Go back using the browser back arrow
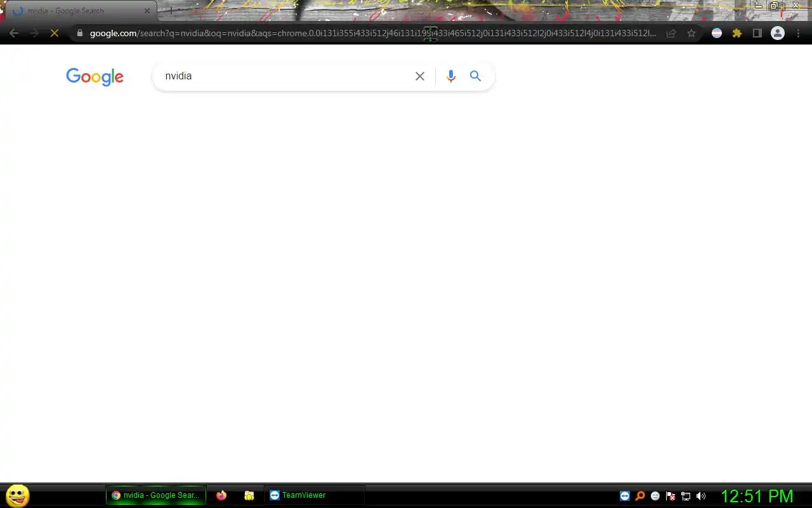 tap(14, 33)
